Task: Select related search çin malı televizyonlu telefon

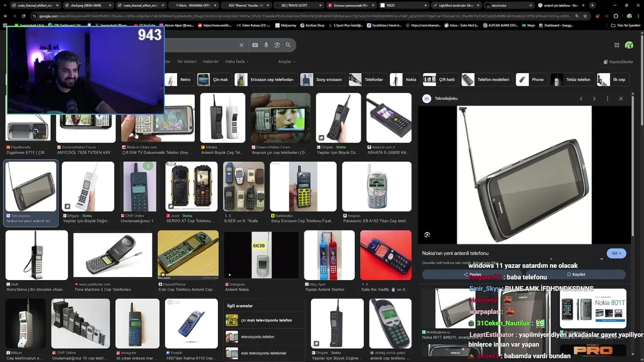Action: click(x=265, y=320)
